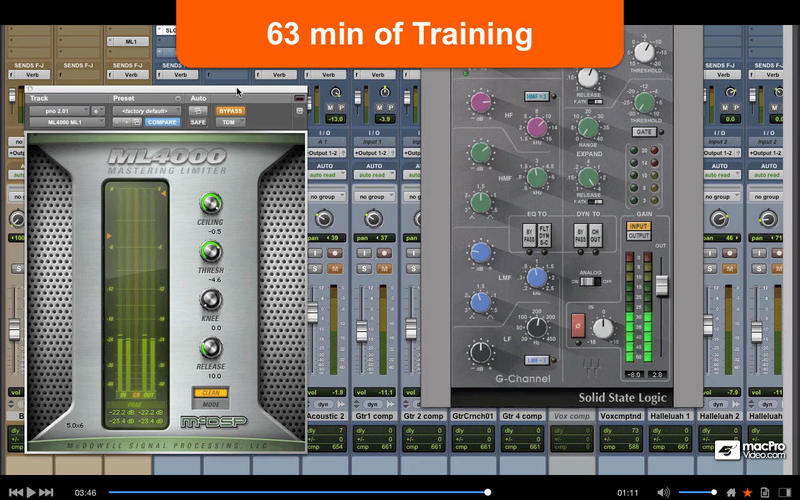Skip to the previous video chapter
800x500 pixels.
(16, 492)
